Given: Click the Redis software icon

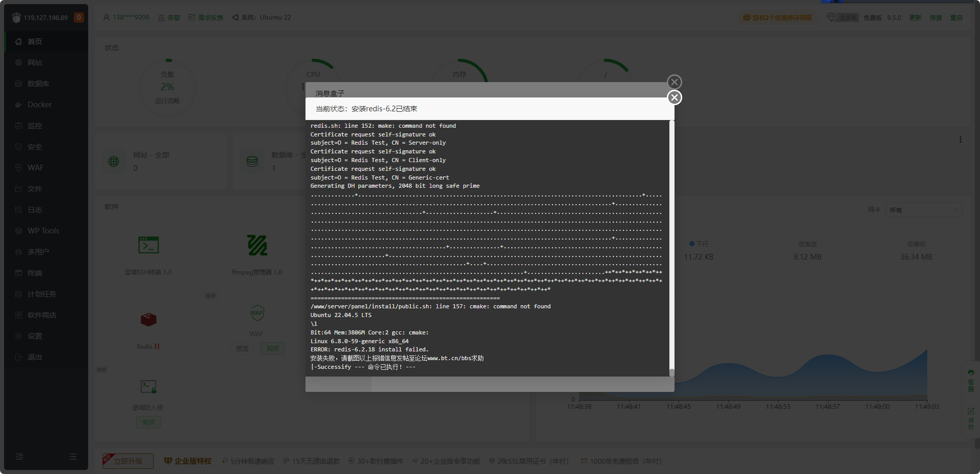Looking at the screenshot, I should [149, 320].
